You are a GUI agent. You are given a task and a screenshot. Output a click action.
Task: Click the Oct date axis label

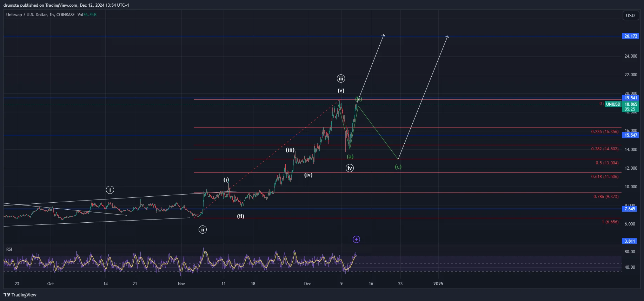point(51,284)
